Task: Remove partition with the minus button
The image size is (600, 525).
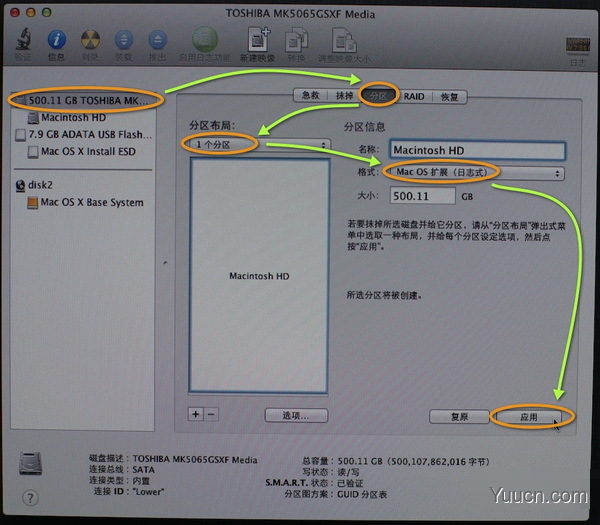Action: [x=211, y=414]
